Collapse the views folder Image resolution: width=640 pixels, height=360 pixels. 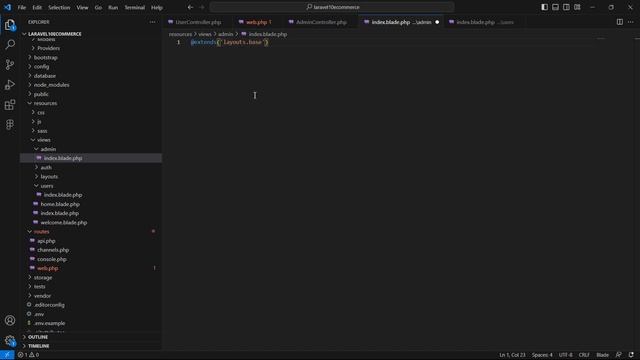(44, 140)
